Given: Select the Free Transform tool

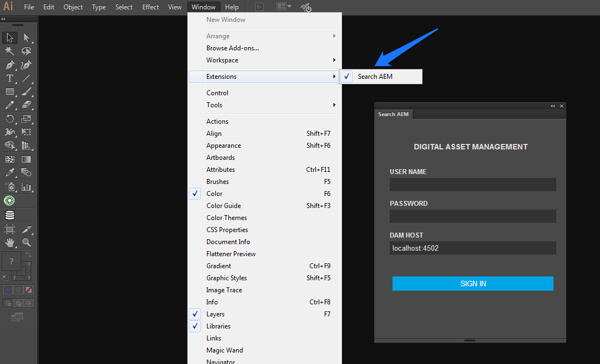Looking at the screenshot, I should tap(26, 132).
